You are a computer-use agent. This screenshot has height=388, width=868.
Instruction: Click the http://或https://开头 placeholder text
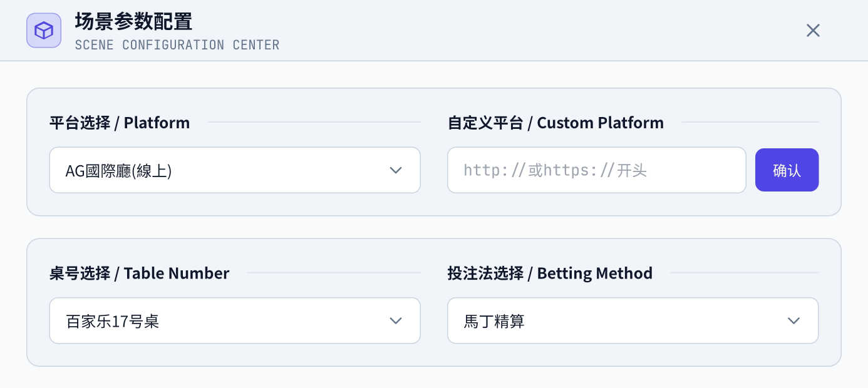(555, 170)
